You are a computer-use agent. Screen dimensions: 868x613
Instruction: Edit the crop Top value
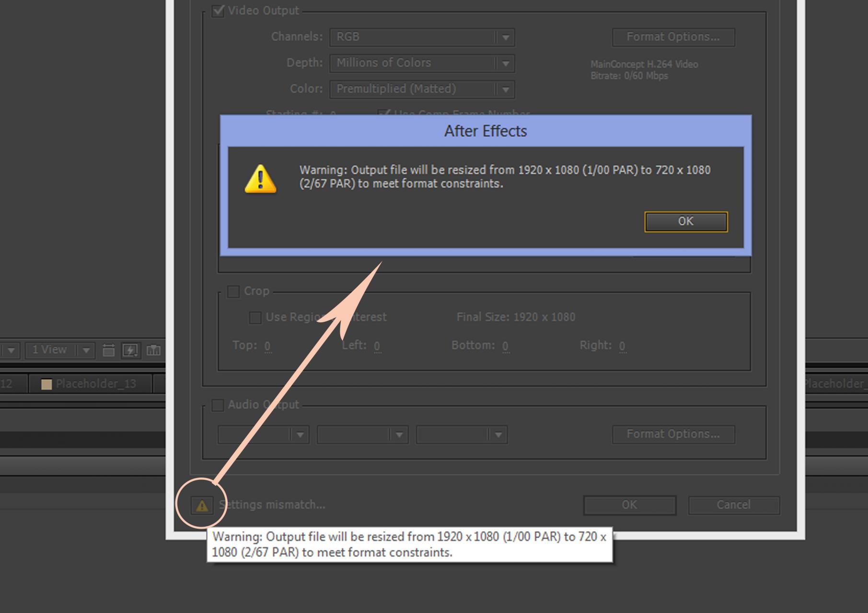pyautogui.click(x=267, y=346)
